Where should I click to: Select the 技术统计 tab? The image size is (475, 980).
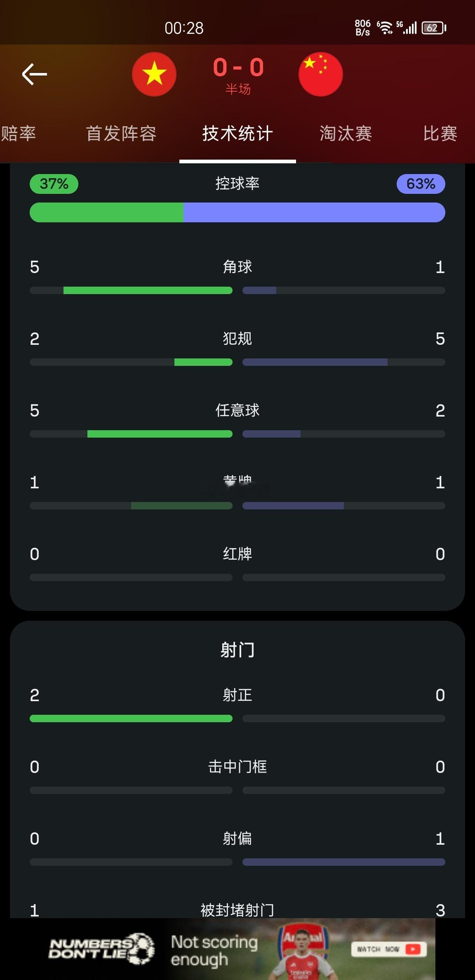pyautogui.click(x=237, y=133)
